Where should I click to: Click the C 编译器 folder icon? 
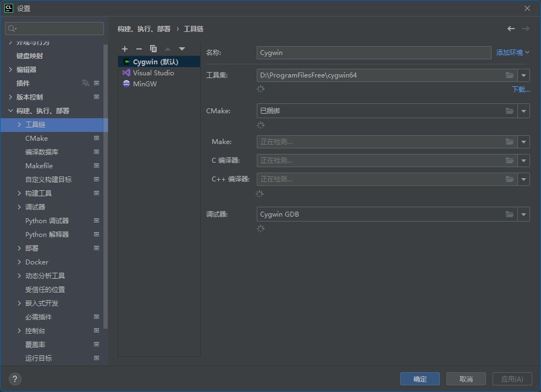(x=510, y=161)
